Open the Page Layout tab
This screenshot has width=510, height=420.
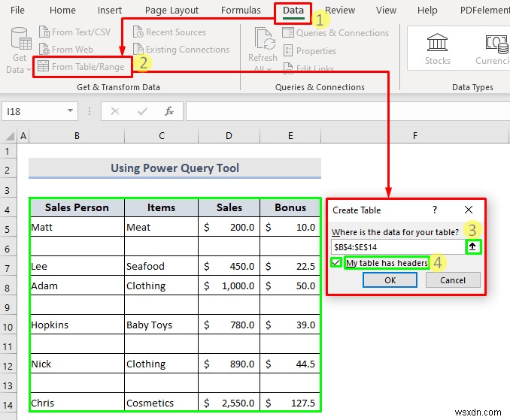coord(172,10)
